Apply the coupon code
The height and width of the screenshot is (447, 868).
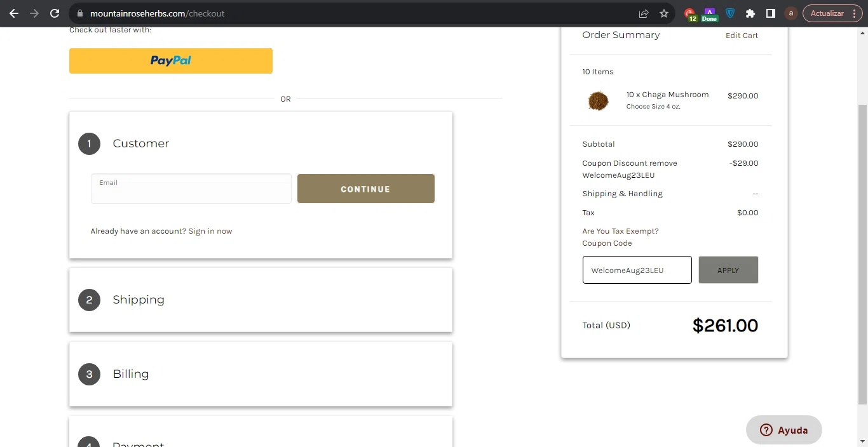point(728,270)
